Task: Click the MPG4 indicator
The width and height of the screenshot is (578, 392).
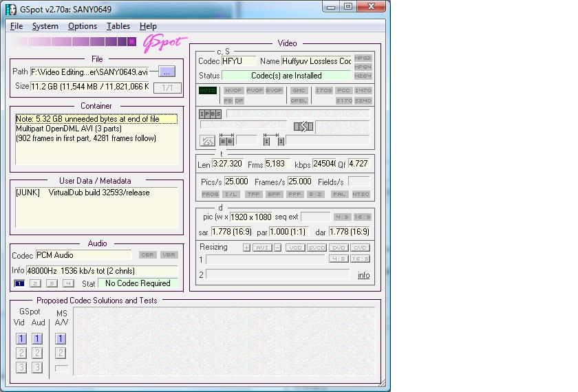Action: 363,67
